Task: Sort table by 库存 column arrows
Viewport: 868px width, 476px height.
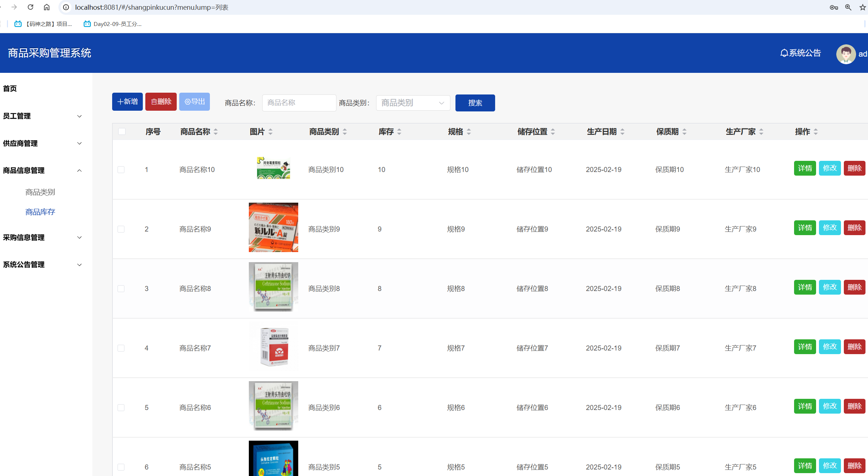Action: pyautogui.click(x=399, y=132)
